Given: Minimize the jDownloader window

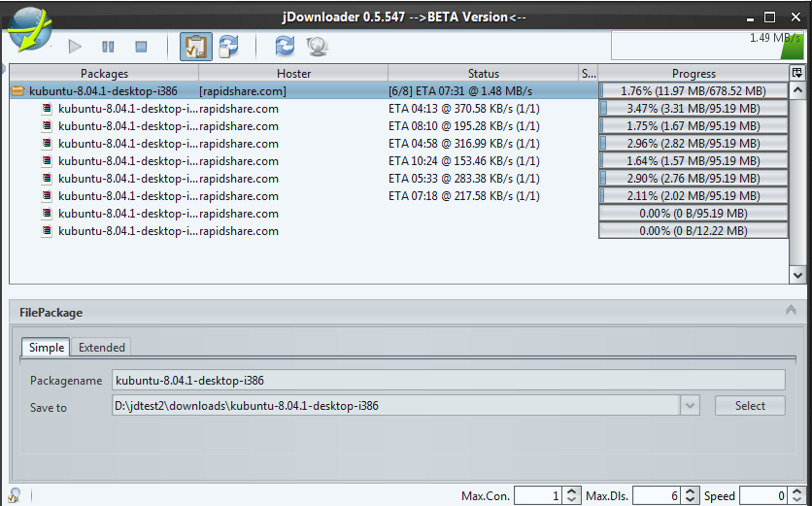Looking at the screenshot, I should coord(751,18).
